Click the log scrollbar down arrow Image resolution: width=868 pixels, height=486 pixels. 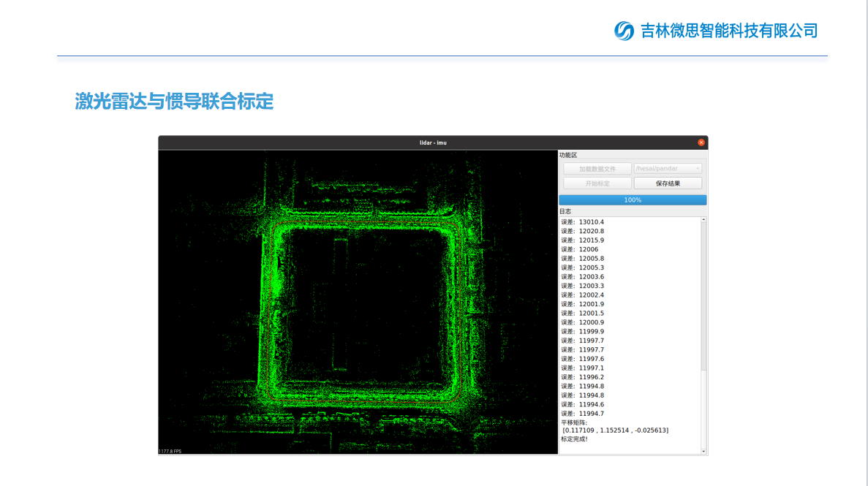click(703, 451)
